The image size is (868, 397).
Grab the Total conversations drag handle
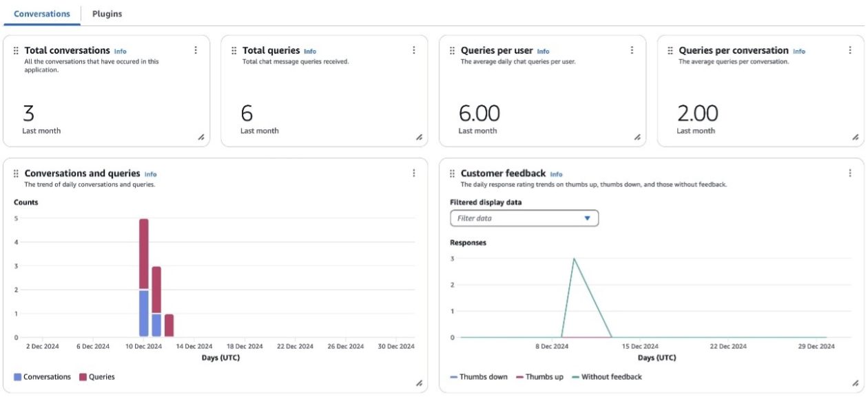(x=16, y=51)
